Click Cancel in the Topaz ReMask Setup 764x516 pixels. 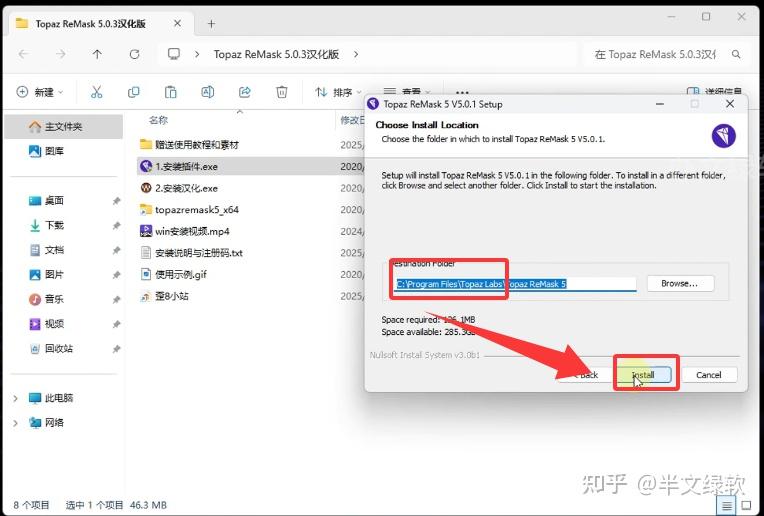(x=708, y=375)
